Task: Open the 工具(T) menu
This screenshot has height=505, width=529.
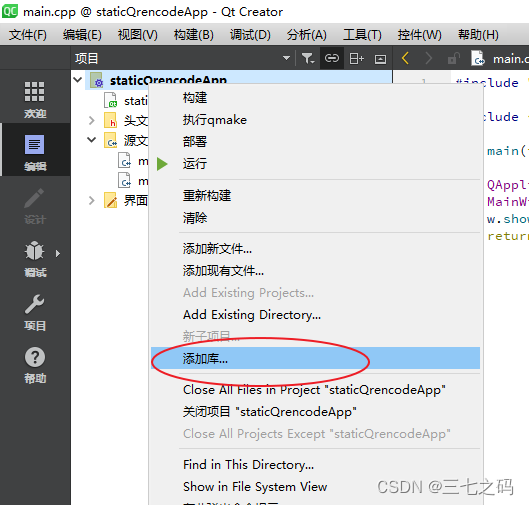Action: (362, 35)
